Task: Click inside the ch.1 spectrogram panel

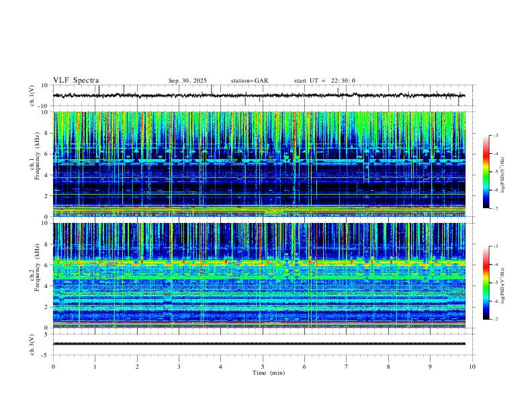Action: pyautogui.click(x=259, y=164)
